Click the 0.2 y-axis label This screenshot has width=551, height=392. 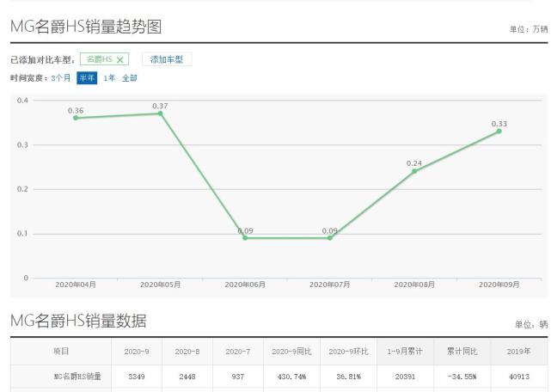pos(22,189)
